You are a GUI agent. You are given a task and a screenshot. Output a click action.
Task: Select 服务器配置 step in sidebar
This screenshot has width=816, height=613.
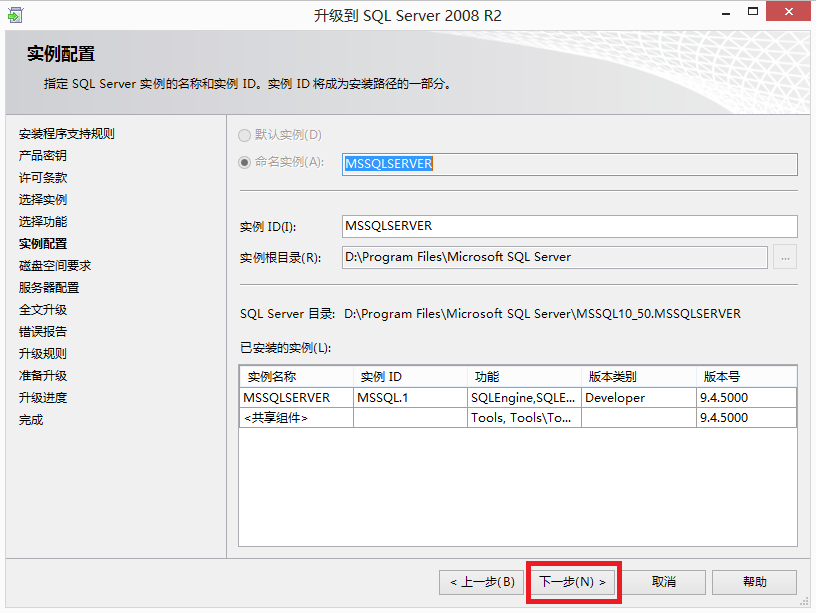tap(49, 288)
